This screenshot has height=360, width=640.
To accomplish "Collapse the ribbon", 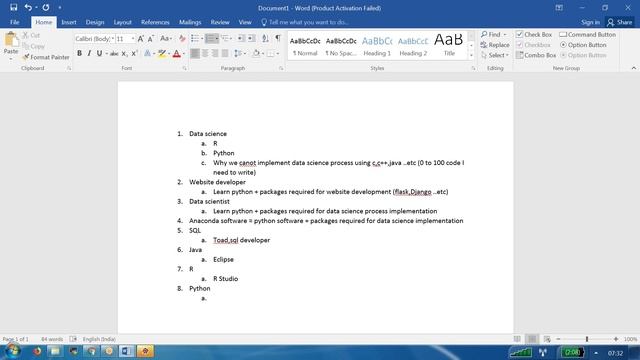I will click(x=634, y=68).
